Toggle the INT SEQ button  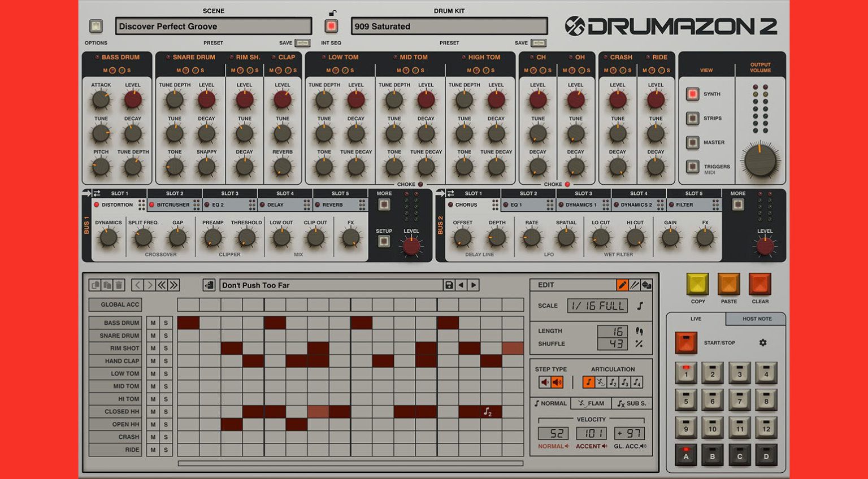pos(330,26)
